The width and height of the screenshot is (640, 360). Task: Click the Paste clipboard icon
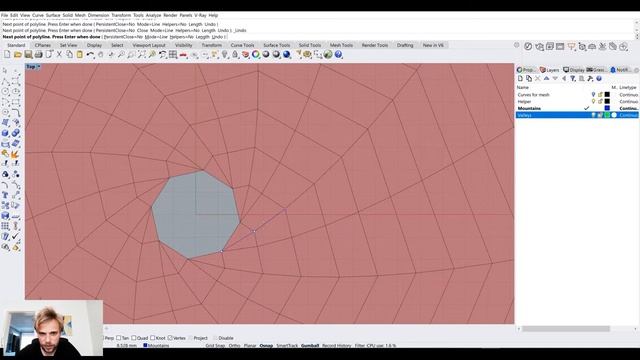coord(80,54)
